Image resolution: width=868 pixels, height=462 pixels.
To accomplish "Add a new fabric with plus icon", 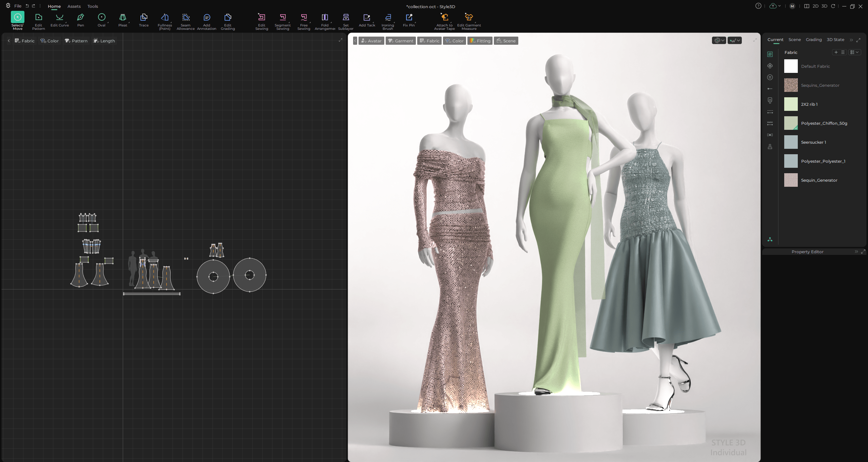I will click(x=836, y=52).
